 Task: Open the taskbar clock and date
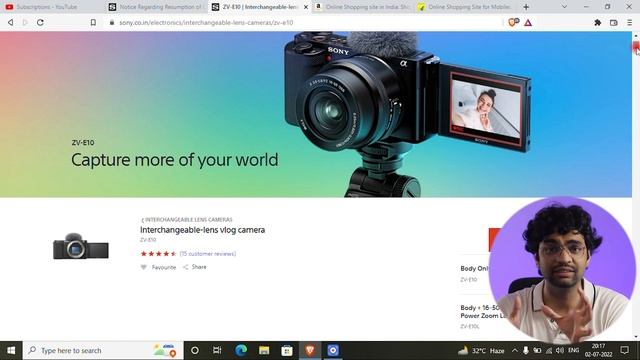(x=598, y=350)
